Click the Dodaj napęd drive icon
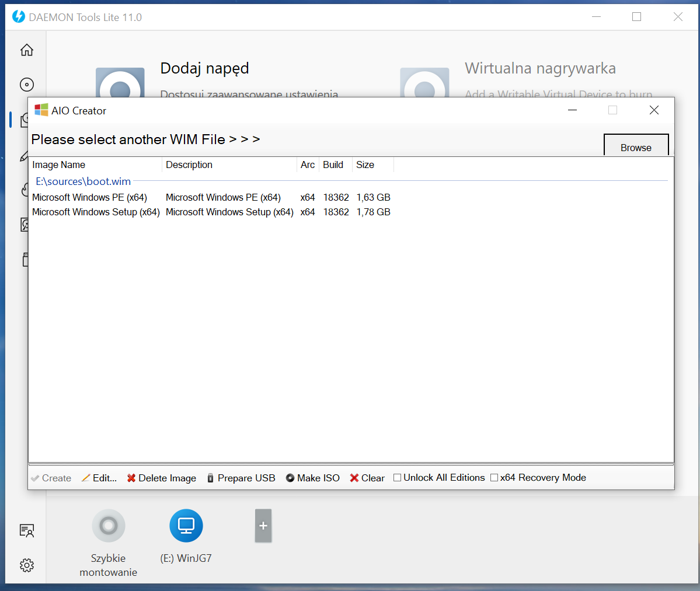The width and height of the screenshot is (700, 591). coord(120,82)
